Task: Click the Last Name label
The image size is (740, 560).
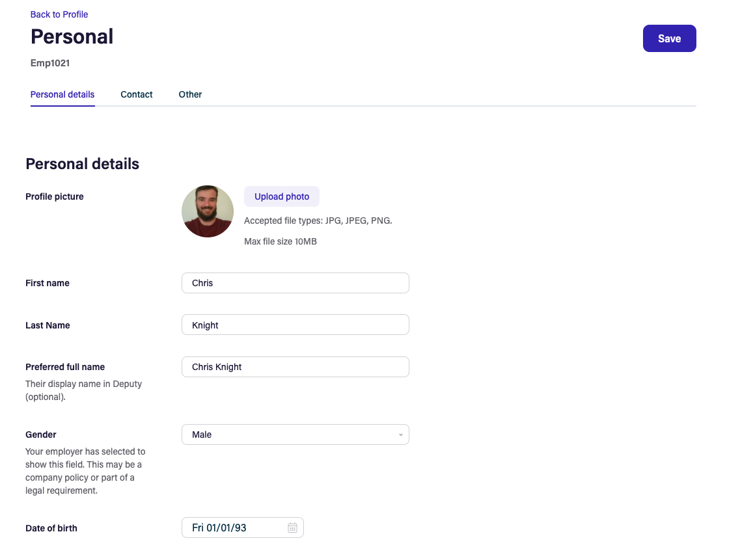Action: coord(48,325)
